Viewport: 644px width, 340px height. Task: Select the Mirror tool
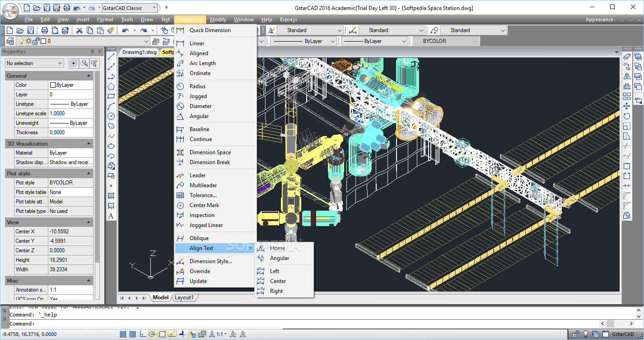pos(626,76)
